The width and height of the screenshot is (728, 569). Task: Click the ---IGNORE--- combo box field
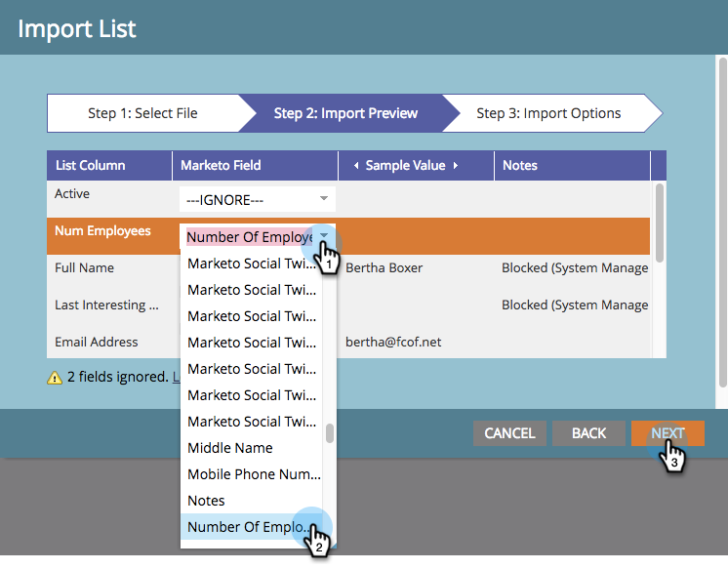pyautogui.click(x=258, y=200)
